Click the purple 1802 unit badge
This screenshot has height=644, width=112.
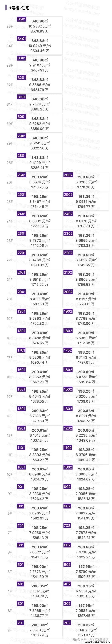click(68, 331)
